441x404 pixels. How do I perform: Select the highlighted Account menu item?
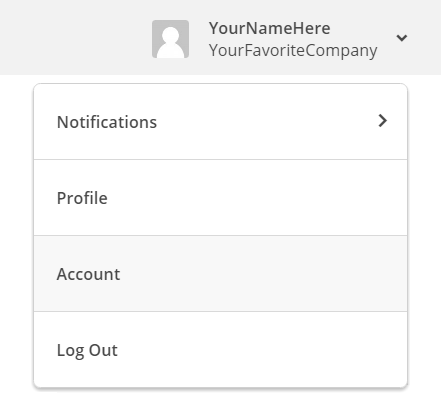click(x=220, y=274)
